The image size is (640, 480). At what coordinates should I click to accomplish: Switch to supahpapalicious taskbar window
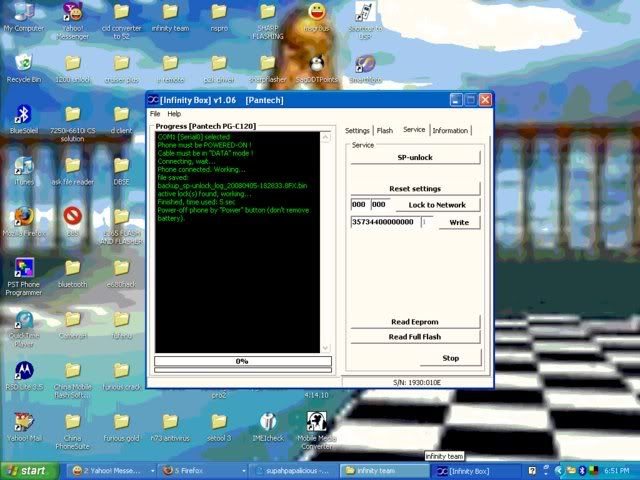pos(292,471)
